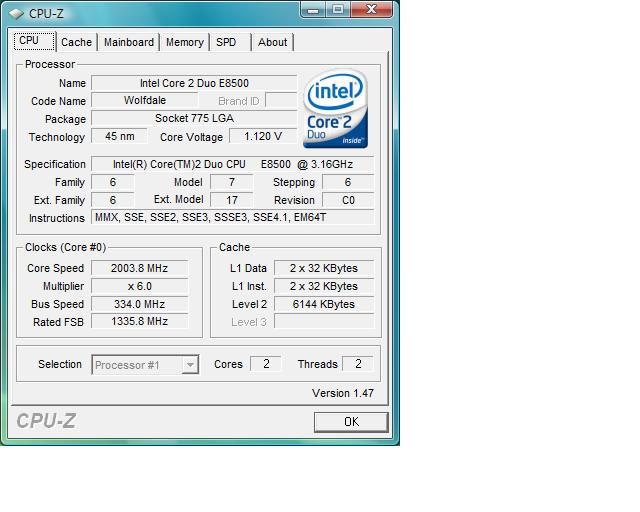Click the Processor group label

click(x=50, y=65)
